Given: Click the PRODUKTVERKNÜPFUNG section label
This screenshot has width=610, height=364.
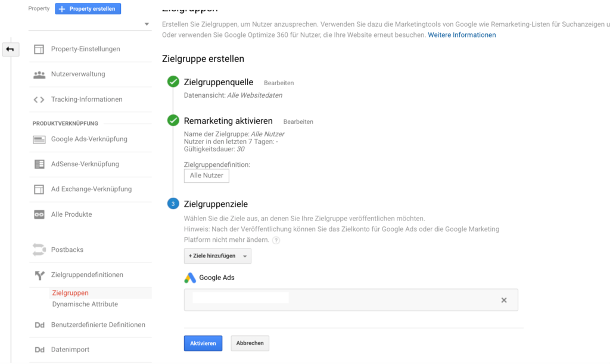Looking at the screenshot, I should click(66, 124).
